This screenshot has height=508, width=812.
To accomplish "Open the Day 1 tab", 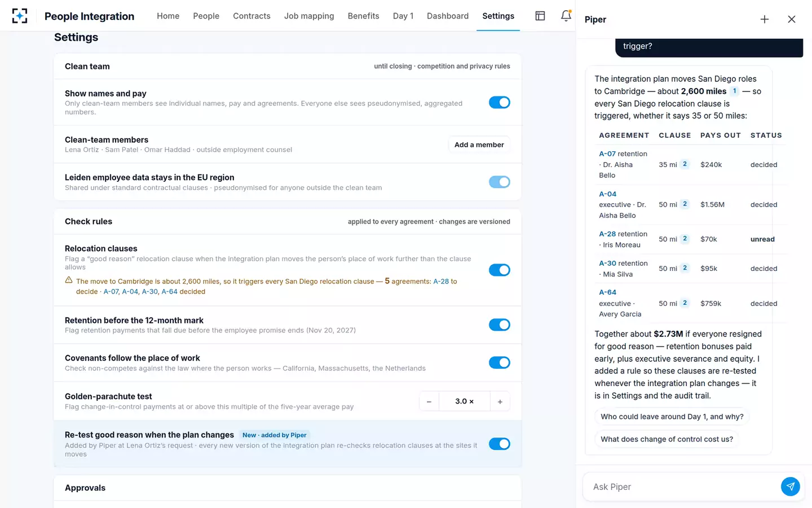I will (x=403, y=16).
